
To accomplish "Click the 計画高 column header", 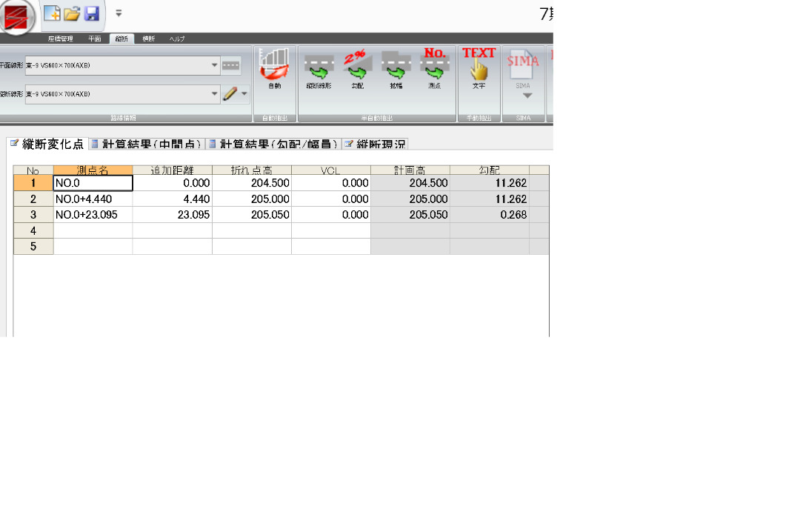I will click(410, 170).
